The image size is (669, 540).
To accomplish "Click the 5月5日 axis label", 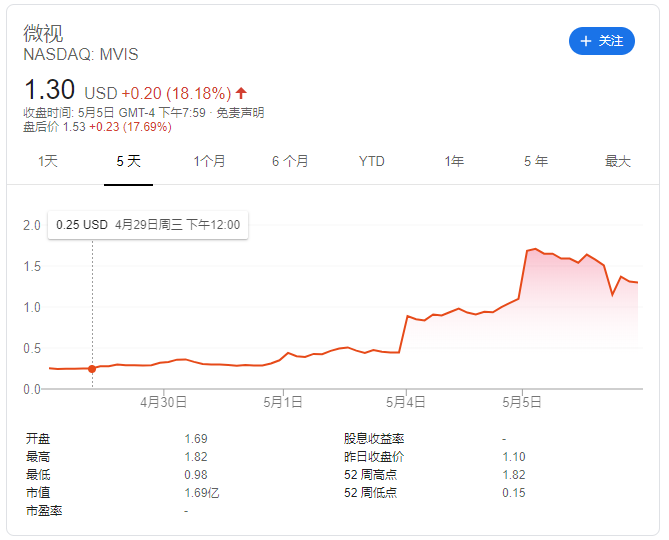I will click(x=521, y=402).
